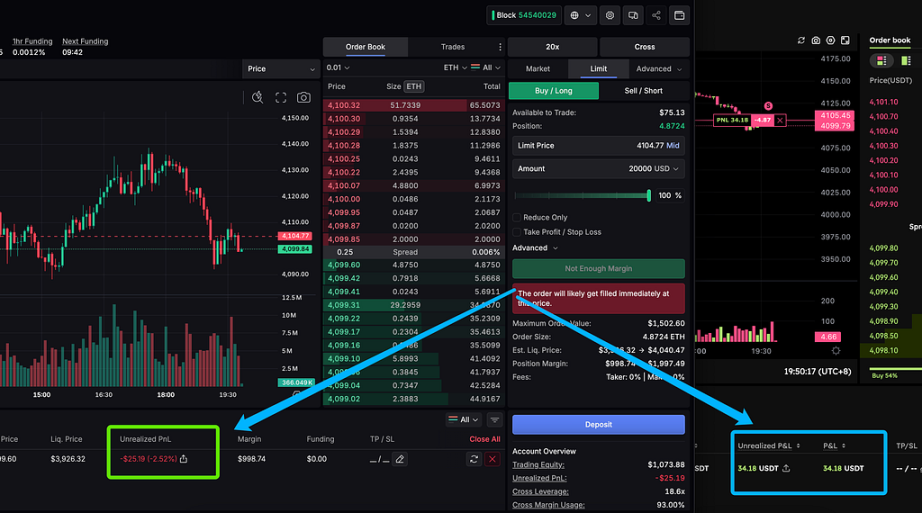Click the edit TP/SL pencil icon

click(x=400, y=459)
